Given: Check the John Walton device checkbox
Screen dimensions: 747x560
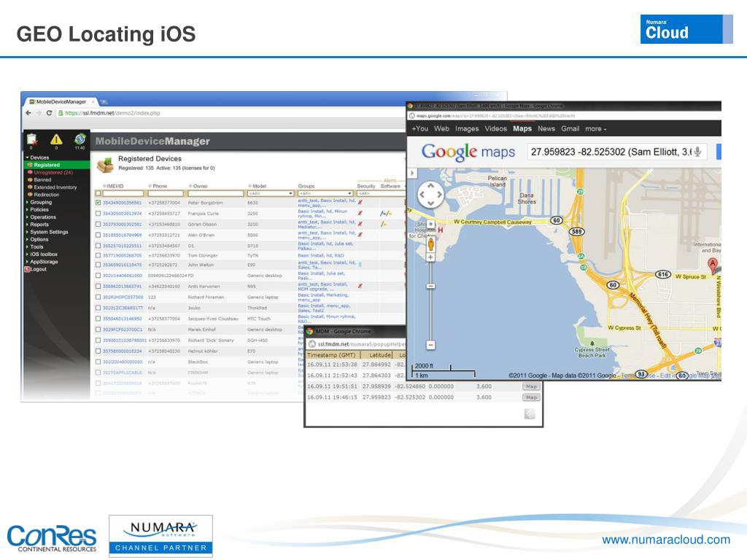Looking at the screenshot, I should pos(98,265).
